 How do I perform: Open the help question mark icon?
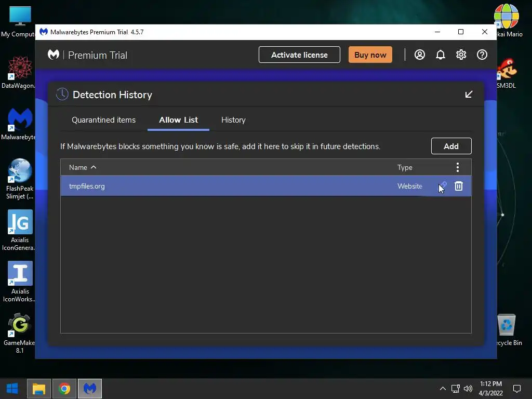pos(482,55)
